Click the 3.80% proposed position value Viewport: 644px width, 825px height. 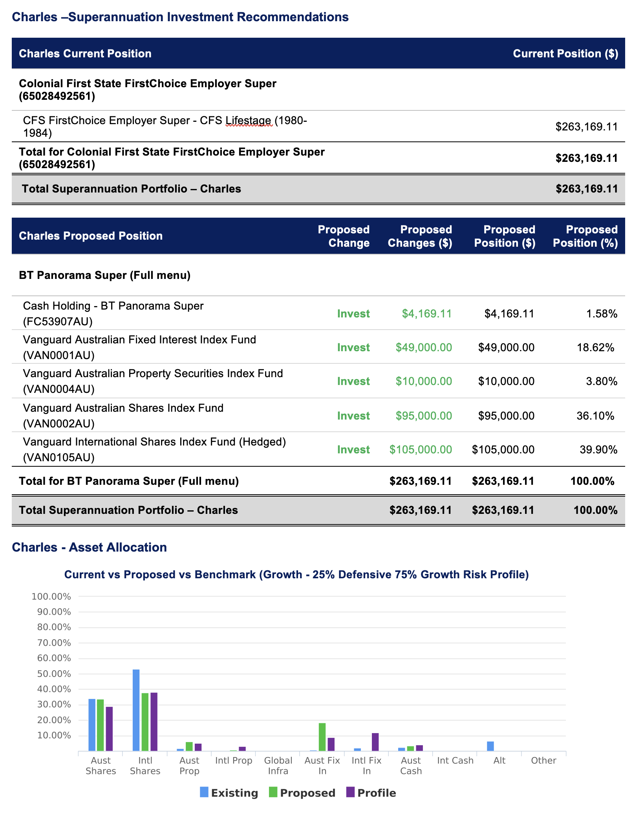tap(602, 381)
